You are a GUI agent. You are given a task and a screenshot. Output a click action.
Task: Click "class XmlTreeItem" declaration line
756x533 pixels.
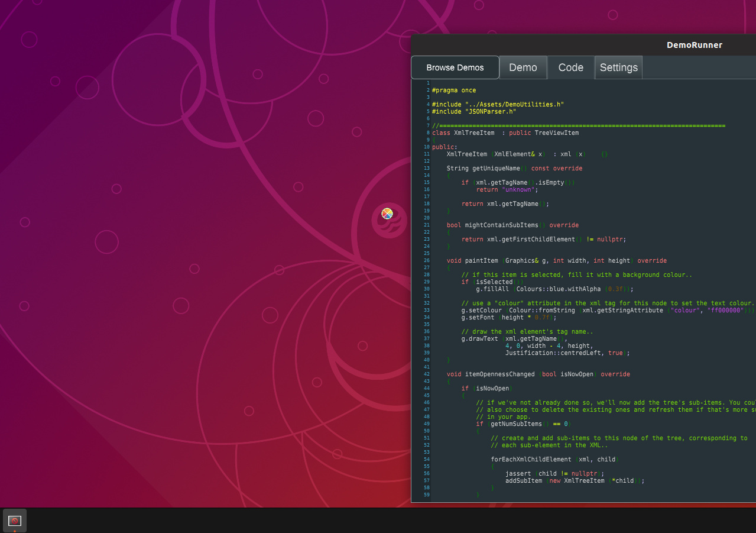(x=505, y=133)
